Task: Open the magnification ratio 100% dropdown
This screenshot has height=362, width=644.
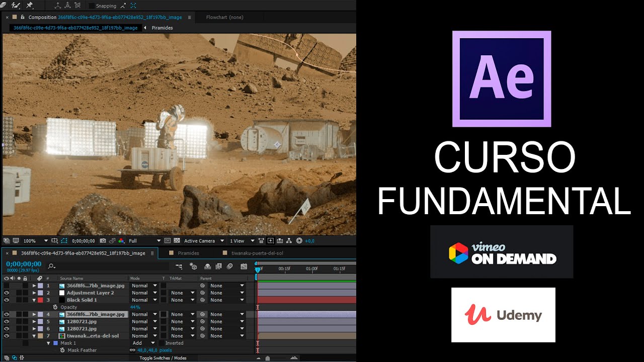Action: tap(35, 241)
